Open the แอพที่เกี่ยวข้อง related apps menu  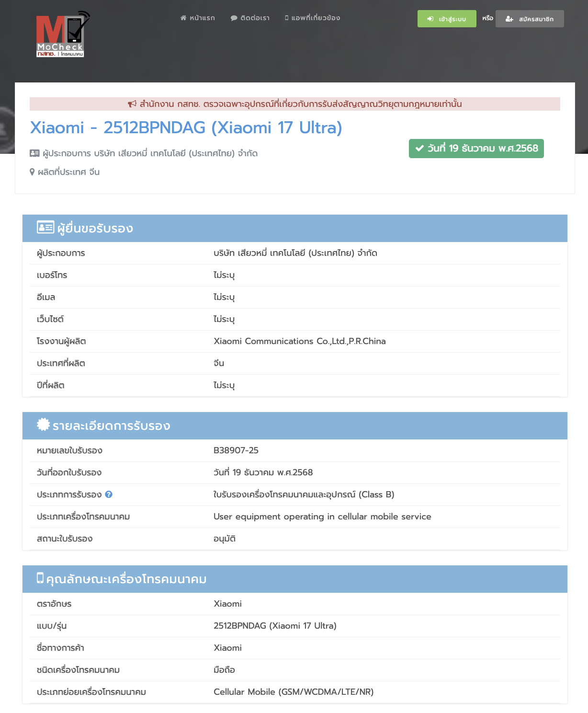click(x=312, y=18)
